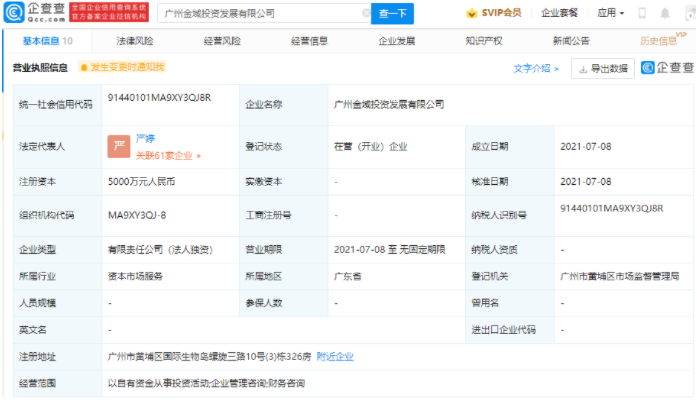Click the red 严 avatar of legal representative

click(x=119, y=146)
